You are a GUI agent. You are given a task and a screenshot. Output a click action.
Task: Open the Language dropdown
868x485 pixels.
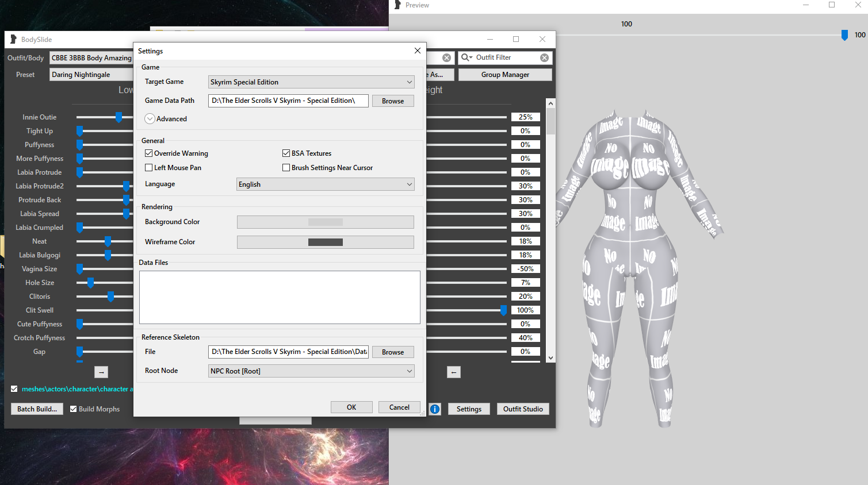(x=325, y=184)
